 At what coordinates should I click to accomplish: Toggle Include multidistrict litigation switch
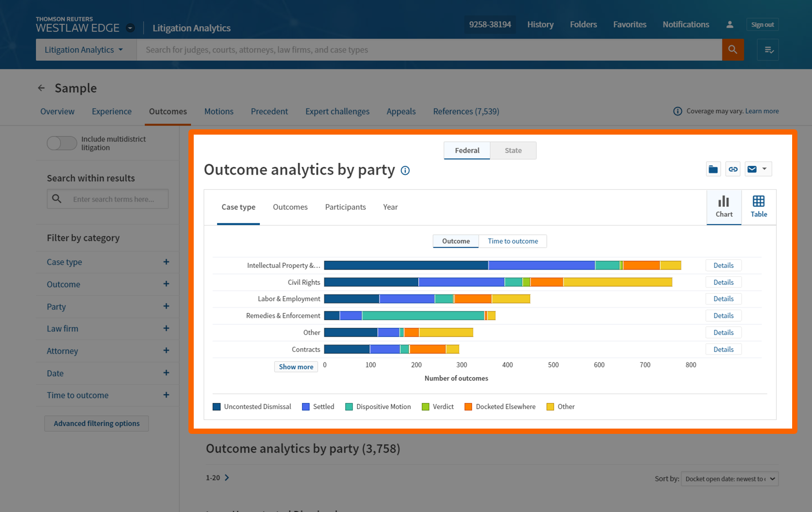coord(62,143)
